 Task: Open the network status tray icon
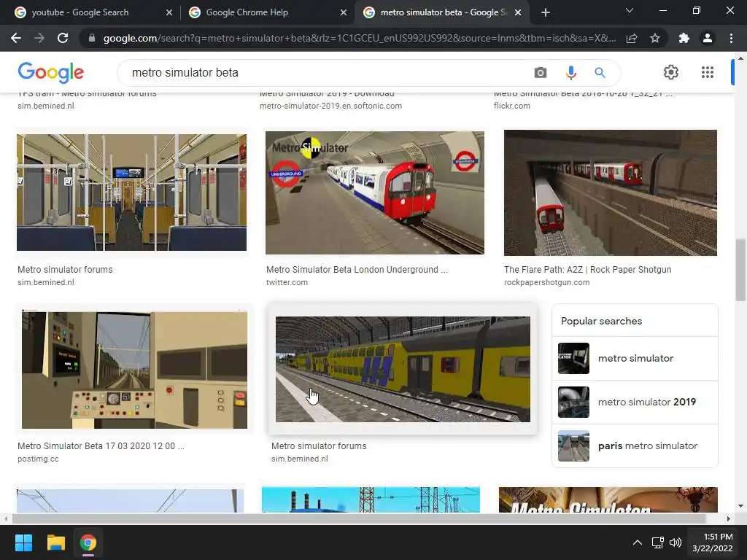pyautogui.click(x=658, y=542)
